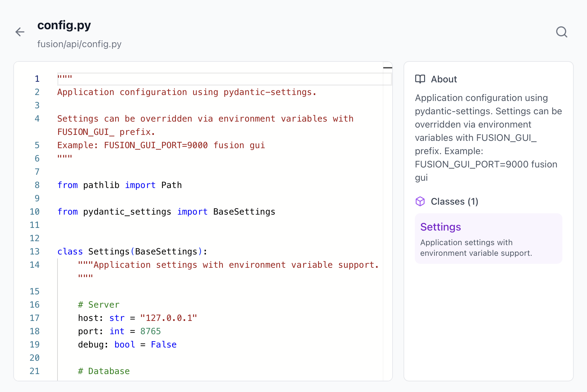
Task: Click the back arrow icon
Action: (20, 32)
